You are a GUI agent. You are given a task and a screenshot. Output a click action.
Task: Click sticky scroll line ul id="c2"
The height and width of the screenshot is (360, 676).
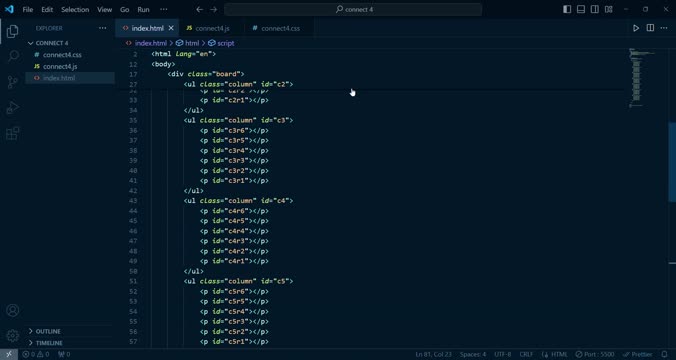click(238, 84)
